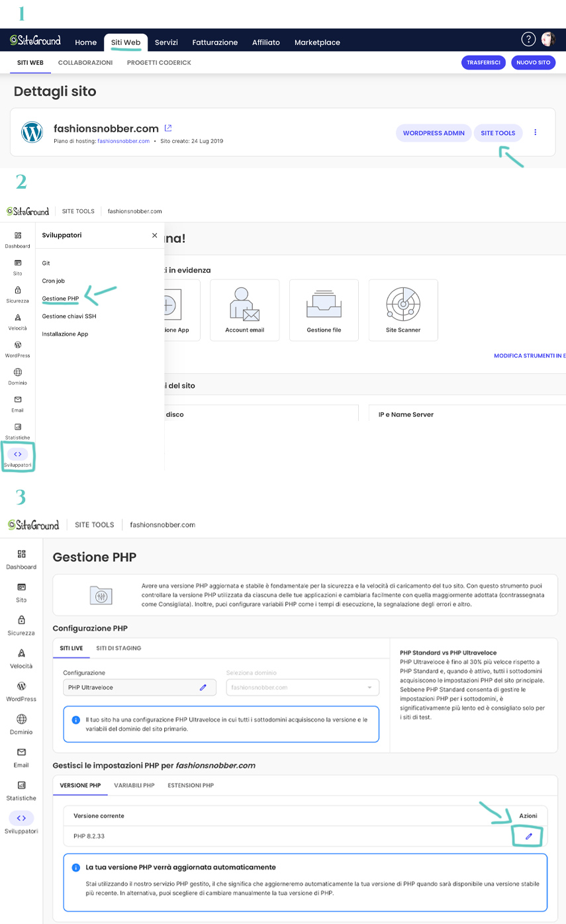Go to Home in top navigation
The width and height of the screenshot is (566, 924).
(85, 42)
